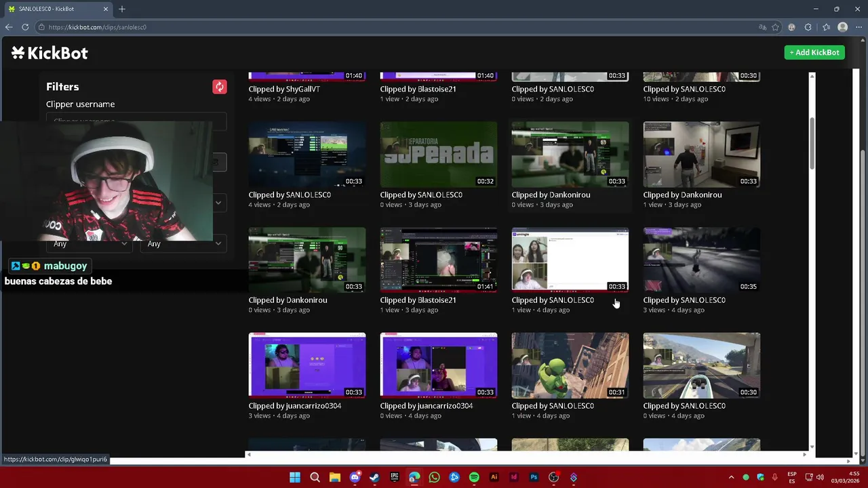Click the translate page icon in the address bar
Viewport: 868px width, 488px height.
pos(763,27)
